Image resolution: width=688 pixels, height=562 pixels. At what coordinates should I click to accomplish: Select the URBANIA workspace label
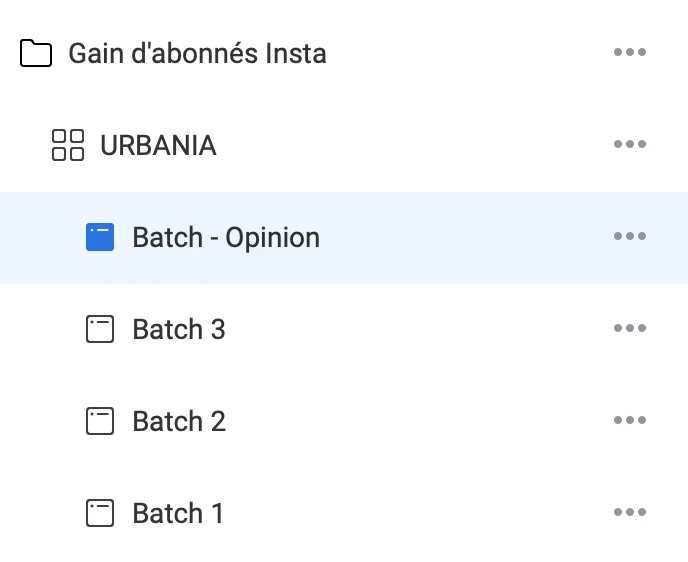click(x=158, y=145)
